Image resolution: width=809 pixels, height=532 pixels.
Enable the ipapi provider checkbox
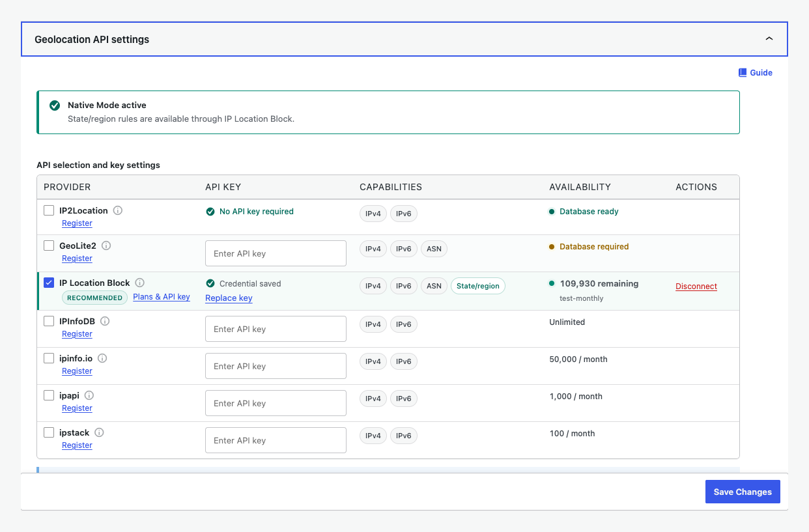pos(49,395)
